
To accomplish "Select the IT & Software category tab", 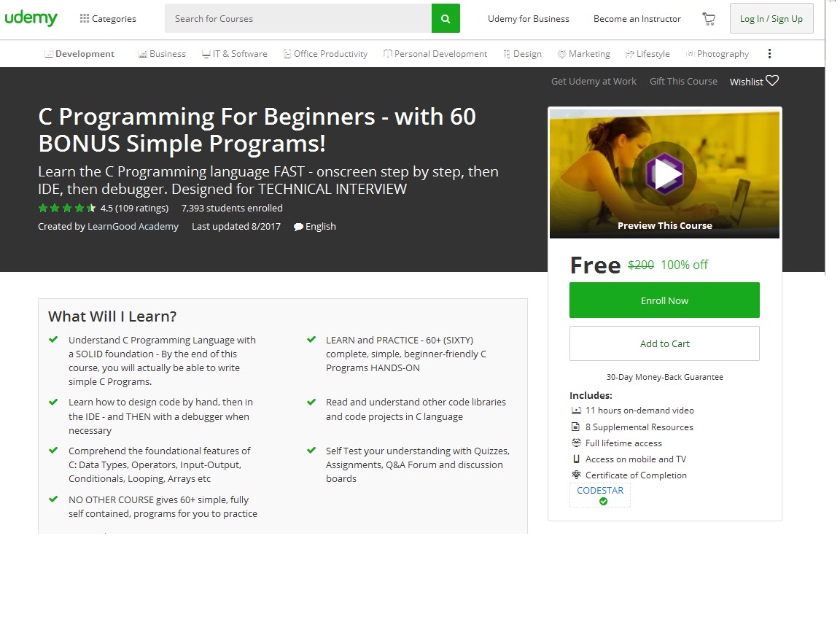I will click(x=235, y=53).
